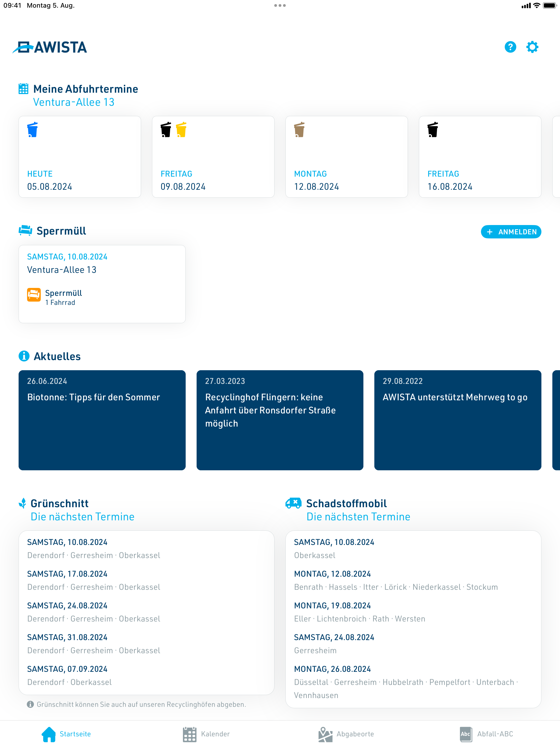Open Grünschnitt Die nächsten Termine
This screenshot has height=747, width=560.
[82, 516]
